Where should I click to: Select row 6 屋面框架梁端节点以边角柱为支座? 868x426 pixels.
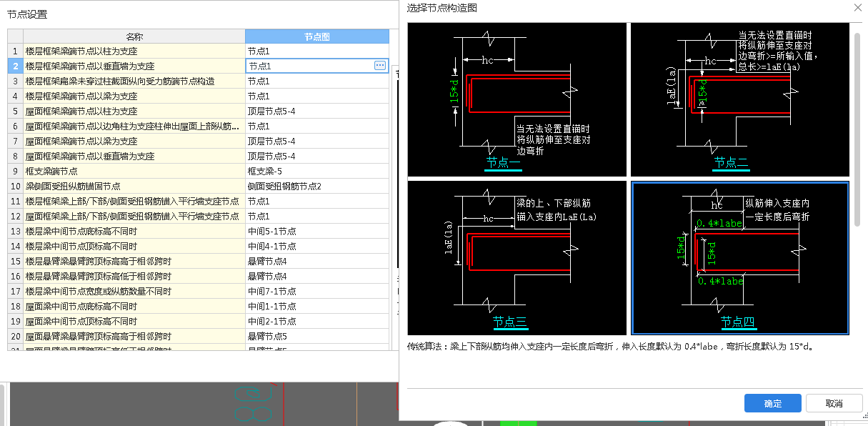(x=134, y=127)
